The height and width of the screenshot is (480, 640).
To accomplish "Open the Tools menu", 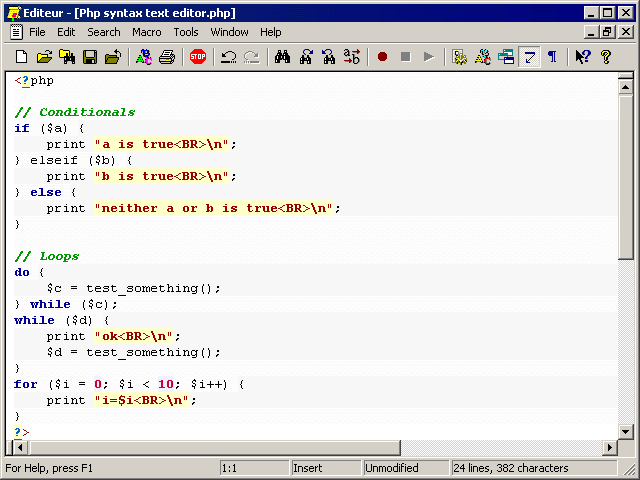I will coord(186,32).
